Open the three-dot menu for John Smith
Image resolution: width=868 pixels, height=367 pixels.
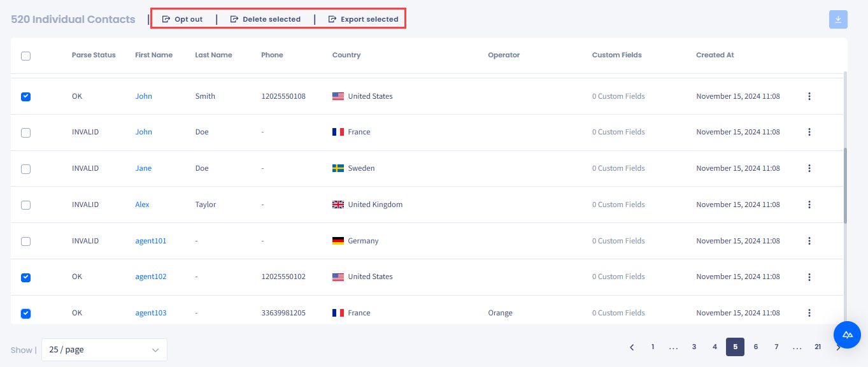[x=809, y=96]
